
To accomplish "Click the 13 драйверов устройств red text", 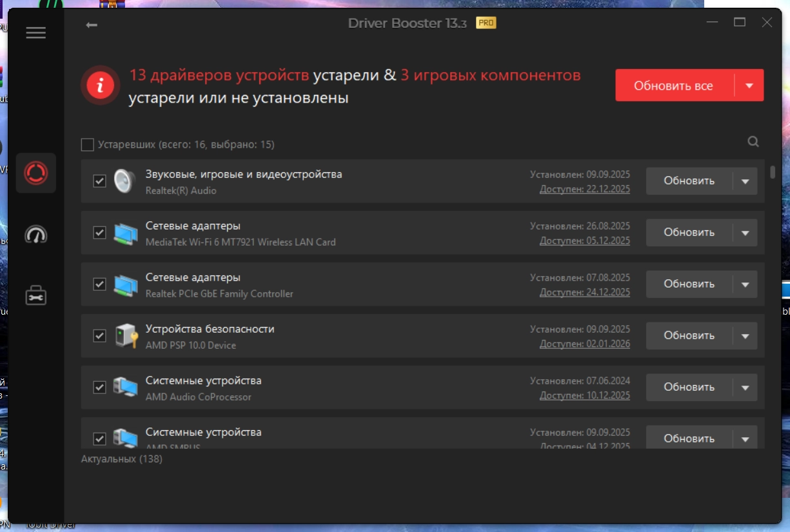I will tap(219, 75).
